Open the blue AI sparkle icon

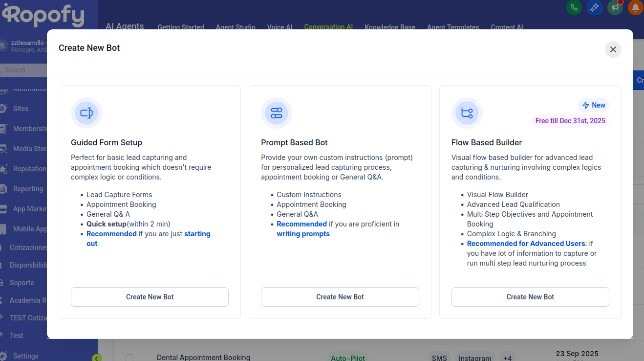pyautogui.click(x=594, y=7)
